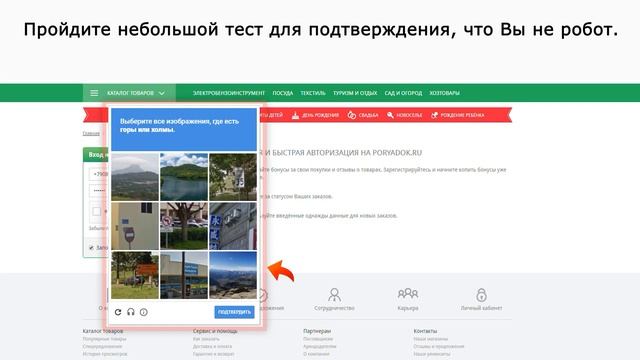Open the День рождения gift category

(x=316, y=115)
